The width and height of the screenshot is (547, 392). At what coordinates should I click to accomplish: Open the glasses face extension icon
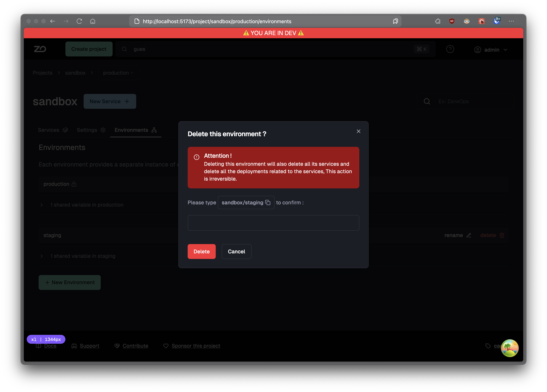[x=466, y=21]
